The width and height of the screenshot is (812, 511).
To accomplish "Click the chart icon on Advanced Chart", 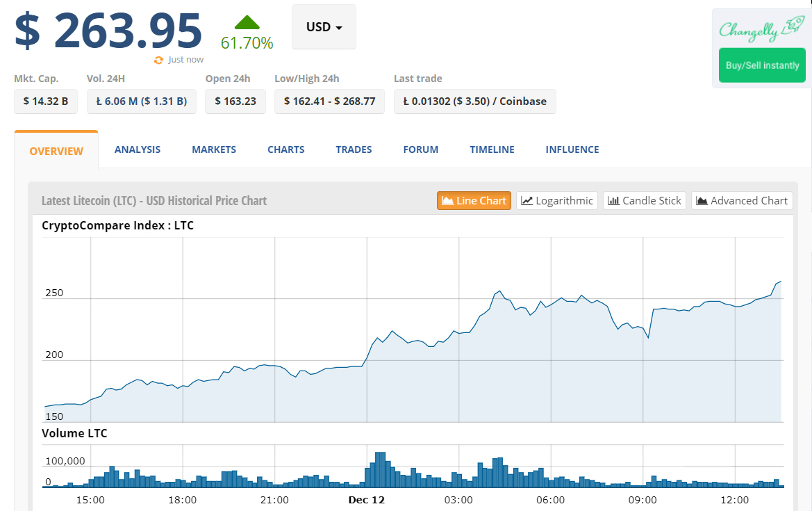I will [702, 200].
